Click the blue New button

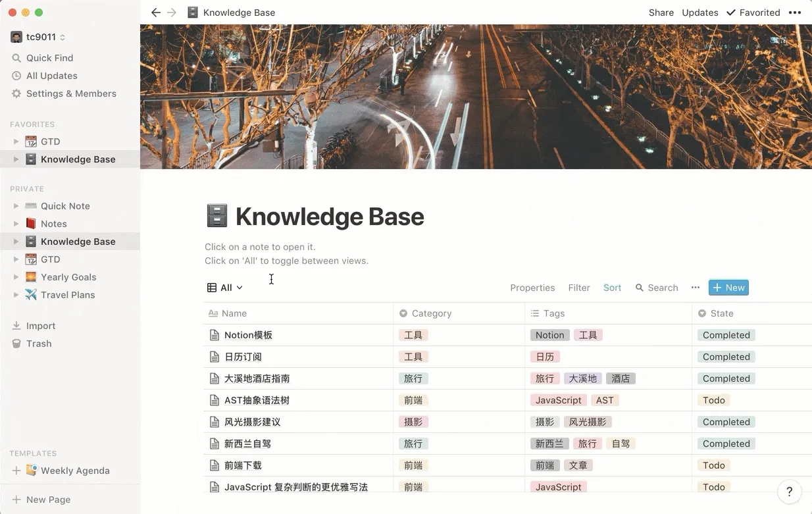click(728, 288)
